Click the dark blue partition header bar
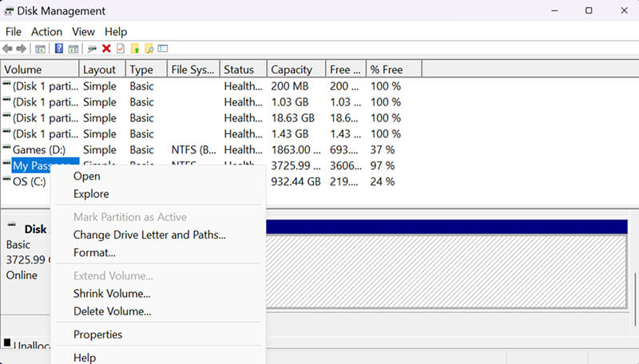This screenshot has width=639, height=364. 447,227
